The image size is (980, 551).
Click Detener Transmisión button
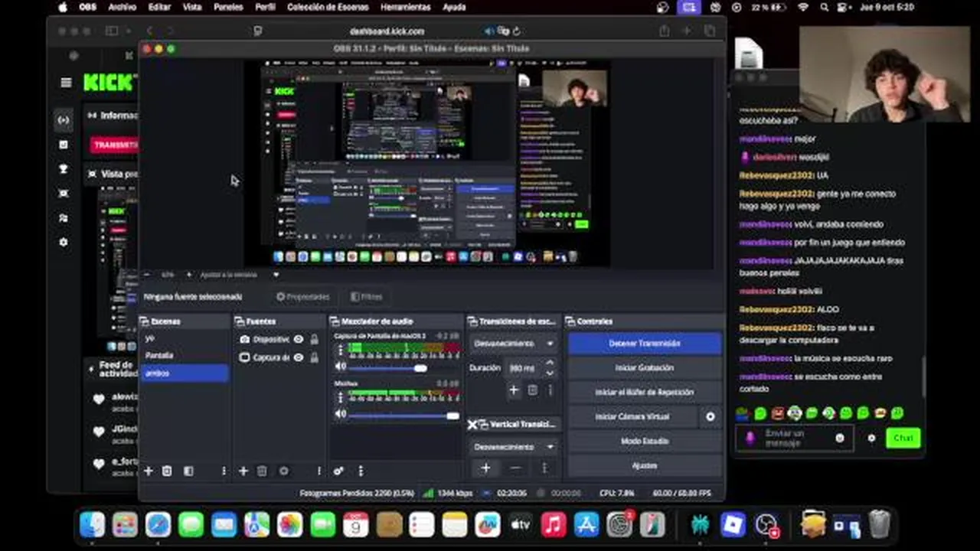[645, 344]
